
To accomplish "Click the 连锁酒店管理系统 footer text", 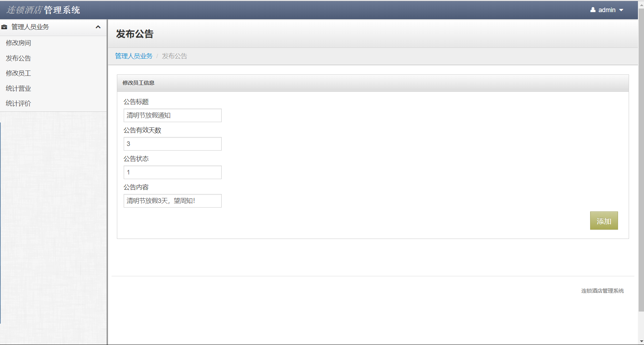I will pyautogui.click(x=602, y=291).
